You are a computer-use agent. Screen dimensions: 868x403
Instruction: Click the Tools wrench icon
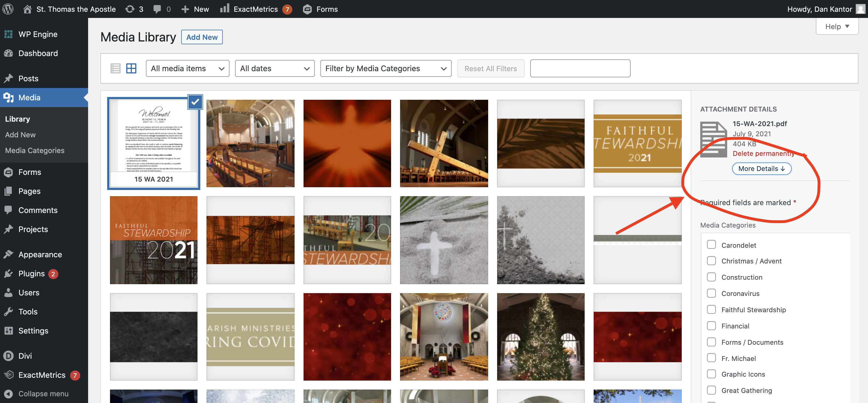(9, 311)
